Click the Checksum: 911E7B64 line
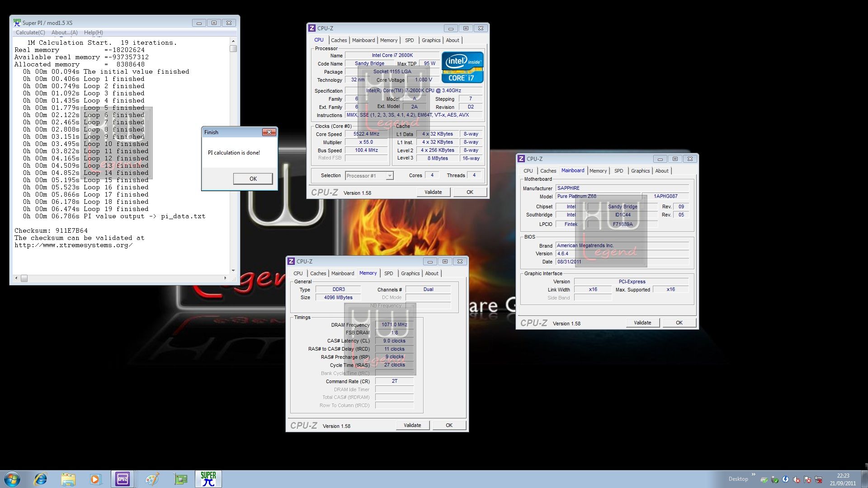868x488 pixels. click(x=51, y=231)
